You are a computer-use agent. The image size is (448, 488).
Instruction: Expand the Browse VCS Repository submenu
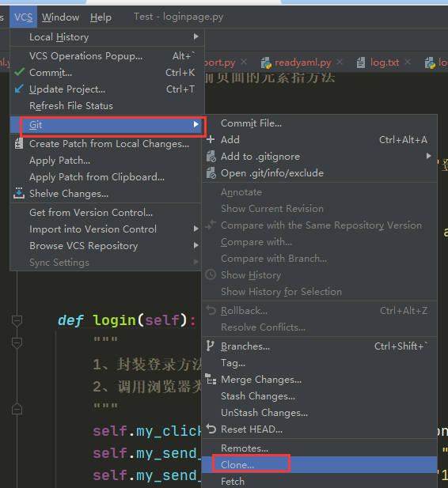coord(107,246)
